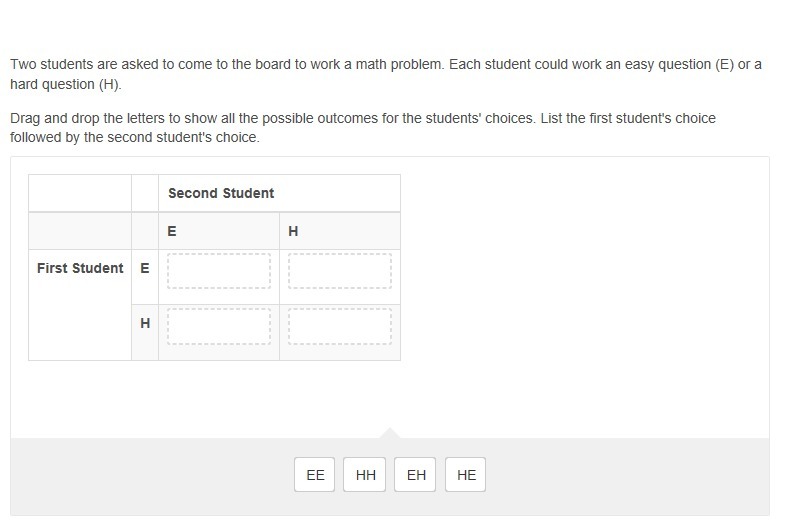Click the empty top-left table cell
Viewport: 797px width, 522px height.
(x=80, y=193)
